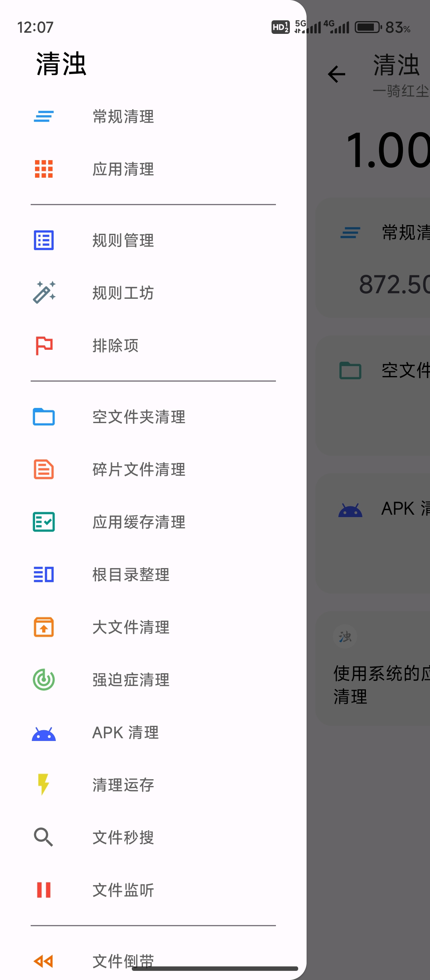Tap the 常规清理 lines icon in drawer

pyautogui.click(x=44, y=116)
